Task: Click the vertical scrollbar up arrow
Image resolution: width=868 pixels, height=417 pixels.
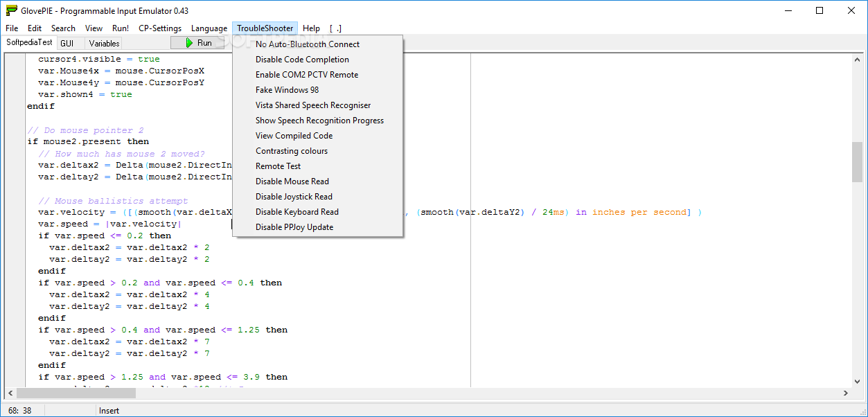Action: coord(857,60)
